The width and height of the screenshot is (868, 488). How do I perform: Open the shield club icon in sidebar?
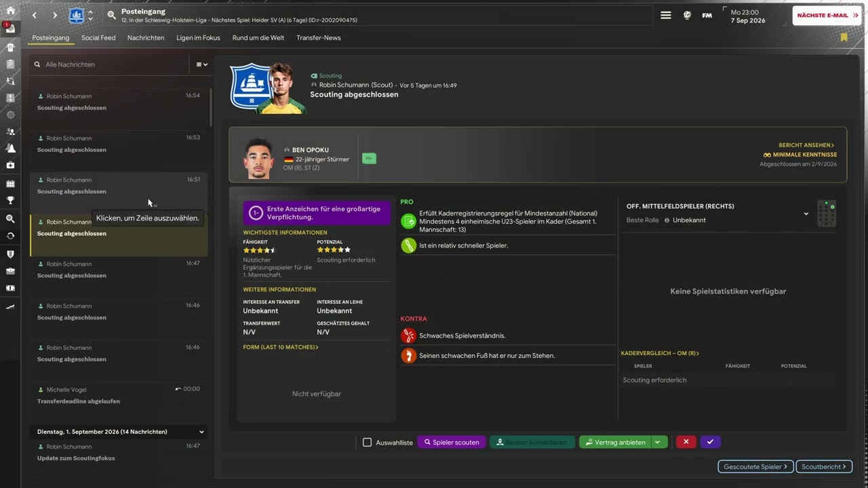(x=10, y=254)
